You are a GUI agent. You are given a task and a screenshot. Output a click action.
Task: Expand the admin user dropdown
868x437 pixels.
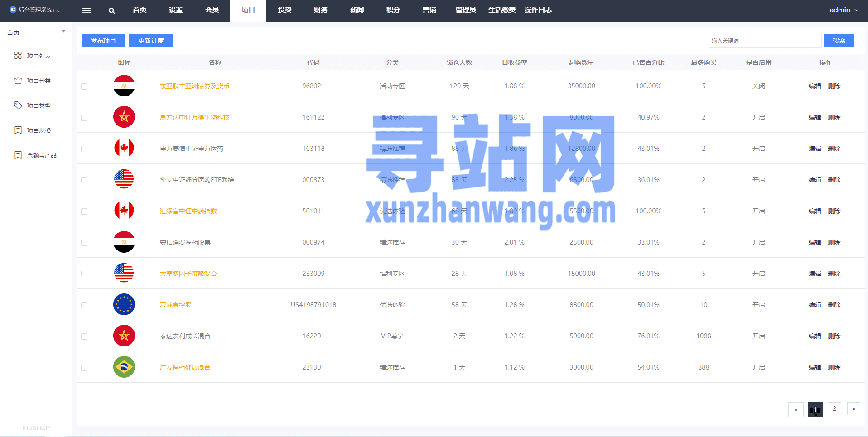tap(844, 10)
